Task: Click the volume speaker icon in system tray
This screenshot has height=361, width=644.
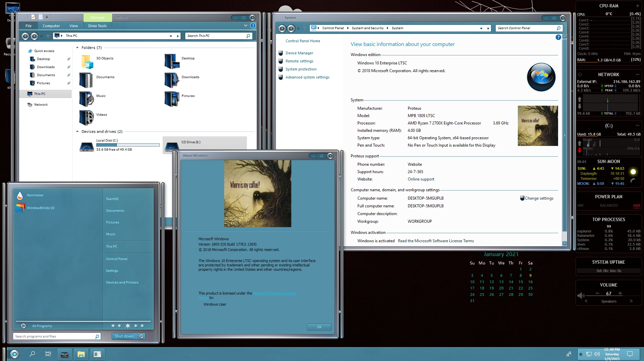Action: 597,354
